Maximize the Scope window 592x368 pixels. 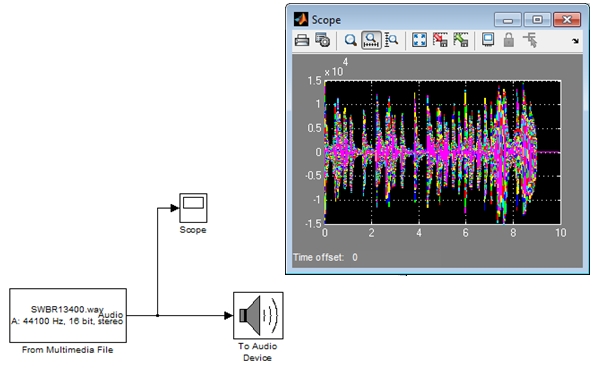[537, 20]
